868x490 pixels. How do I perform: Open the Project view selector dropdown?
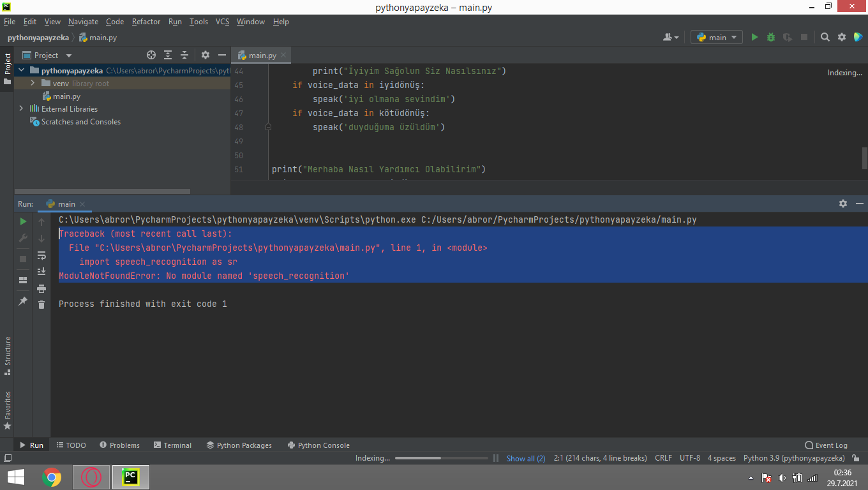click(x=47, y=56)
